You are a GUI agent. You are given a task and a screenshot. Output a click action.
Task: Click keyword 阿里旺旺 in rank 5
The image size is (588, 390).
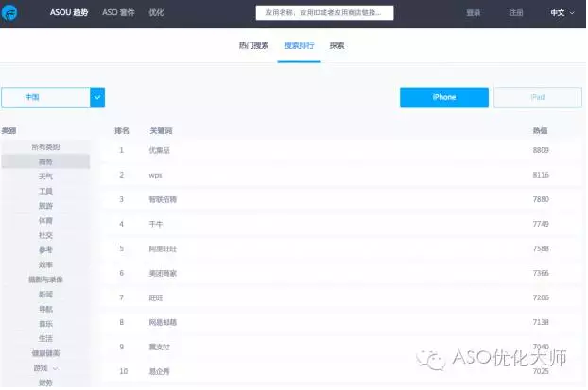coord(163,248)
